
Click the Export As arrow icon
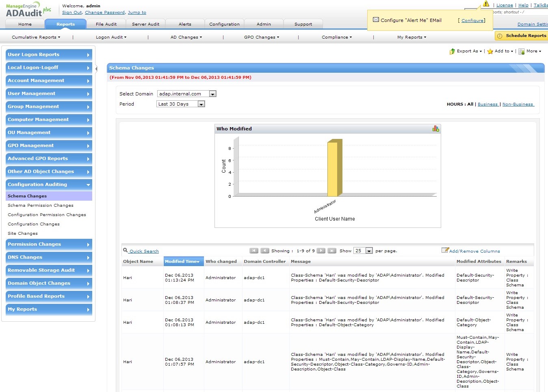coord(452,52)
